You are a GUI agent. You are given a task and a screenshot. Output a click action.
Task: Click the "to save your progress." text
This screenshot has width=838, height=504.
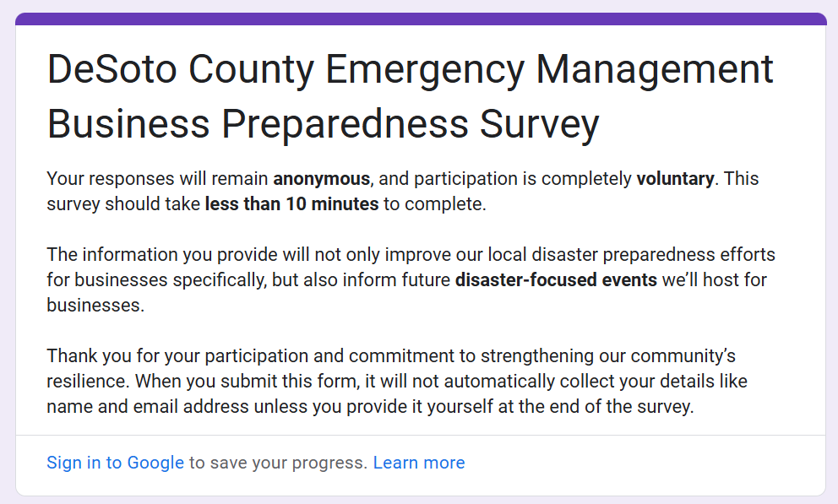278,463
